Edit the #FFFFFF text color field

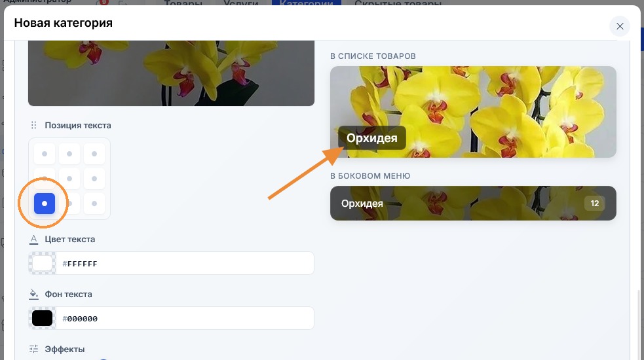(185, 263)
